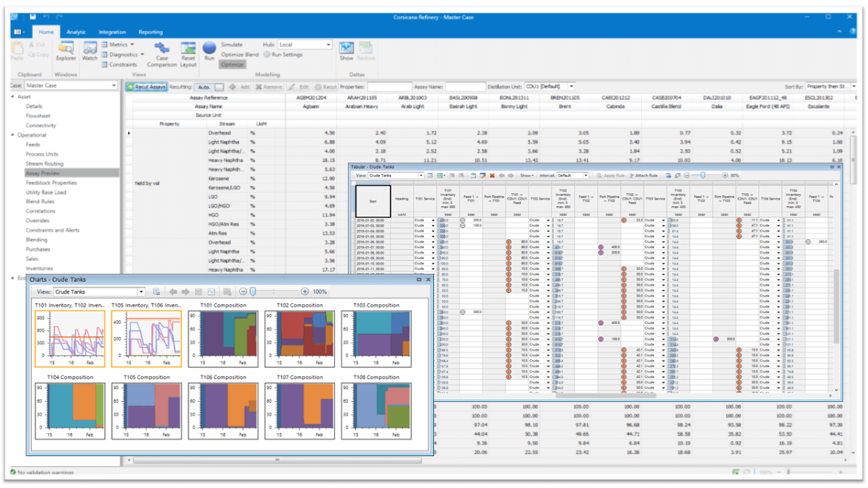Open the Explorer window
868x488 pixels.
point(66,51)
